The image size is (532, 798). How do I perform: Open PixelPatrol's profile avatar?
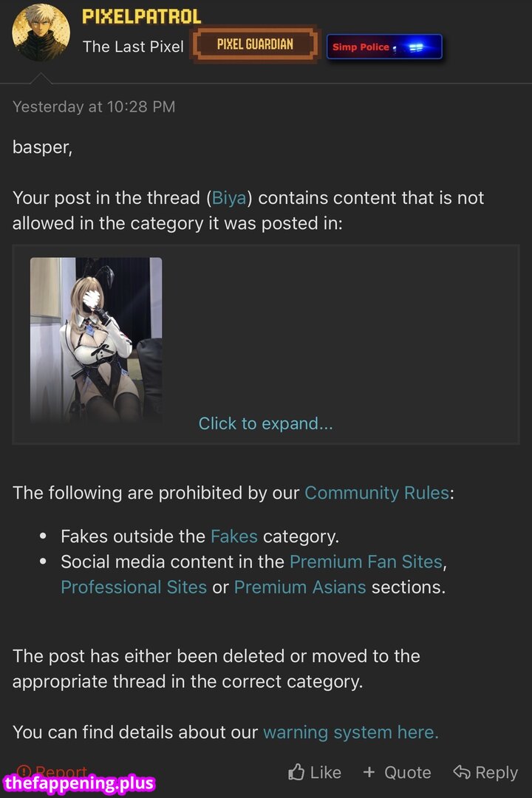pyautogui.click(x=41, y=33)
